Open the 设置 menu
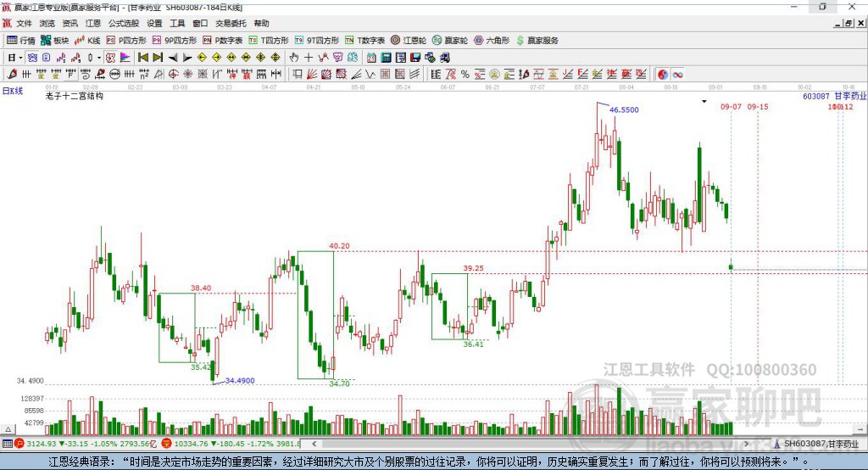Viewport: 868px width, 470px height. (x=154, y=23)
